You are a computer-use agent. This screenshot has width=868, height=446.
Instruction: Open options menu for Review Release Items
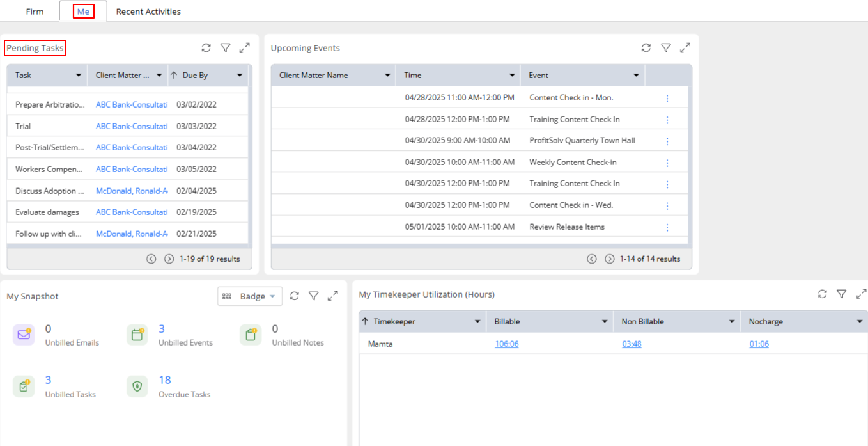click(667, 227)
